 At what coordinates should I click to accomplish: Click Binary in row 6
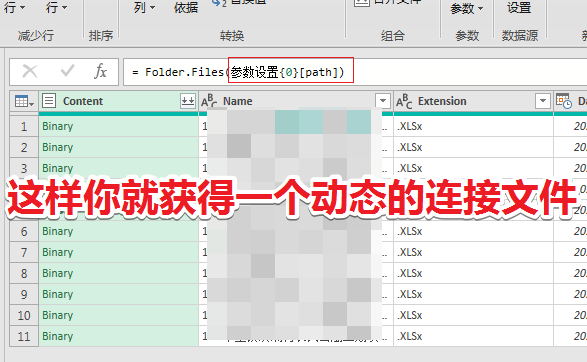[x=57, y=231]
